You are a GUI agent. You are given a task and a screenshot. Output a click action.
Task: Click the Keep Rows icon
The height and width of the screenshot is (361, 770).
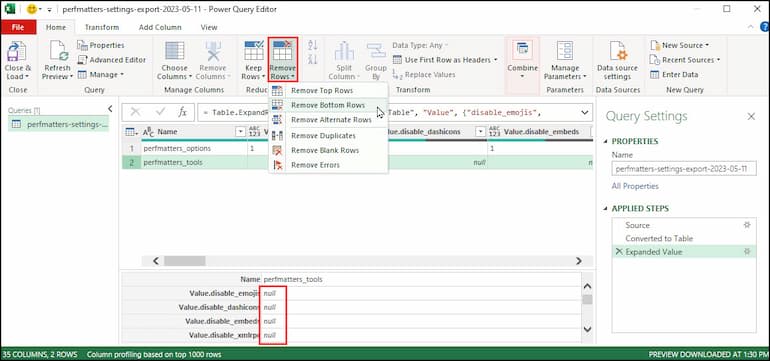(254, 51)
